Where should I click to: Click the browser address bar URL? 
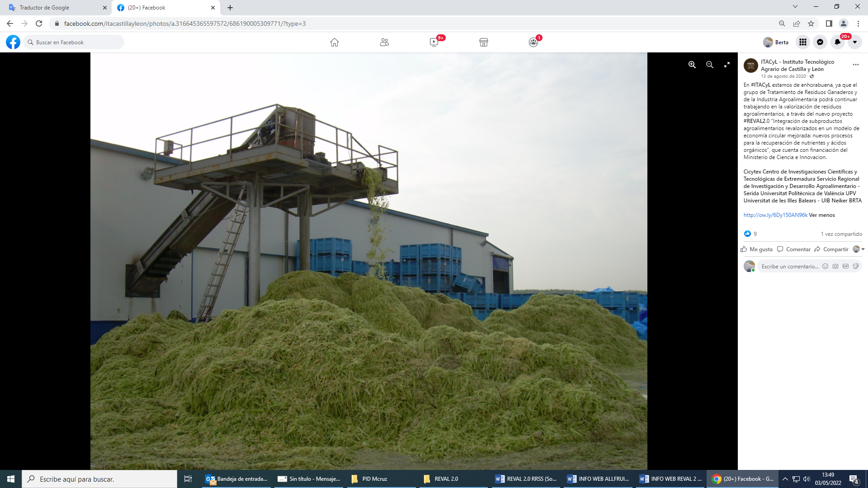pyautogui.click(x=185, y=23)
